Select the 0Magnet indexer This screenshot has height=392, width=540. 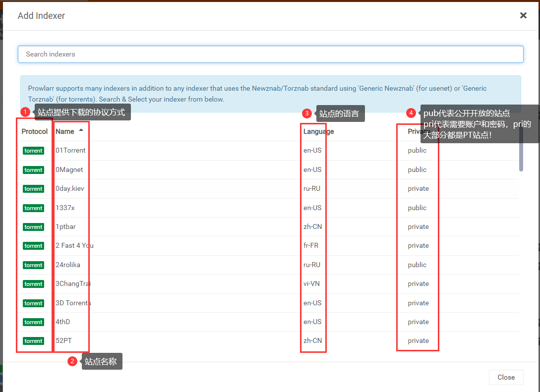coord(69,169)
